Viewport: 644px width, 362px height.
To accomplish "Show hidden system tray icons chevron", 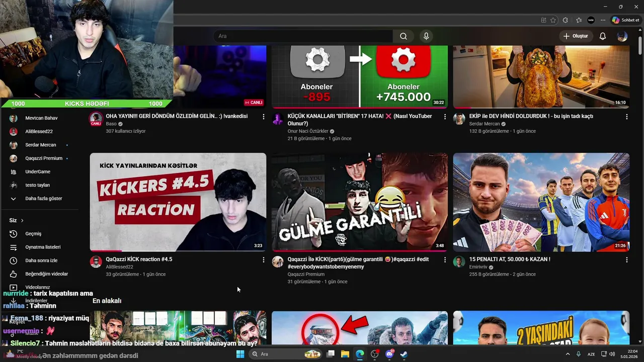I will [x=568, y=354].
